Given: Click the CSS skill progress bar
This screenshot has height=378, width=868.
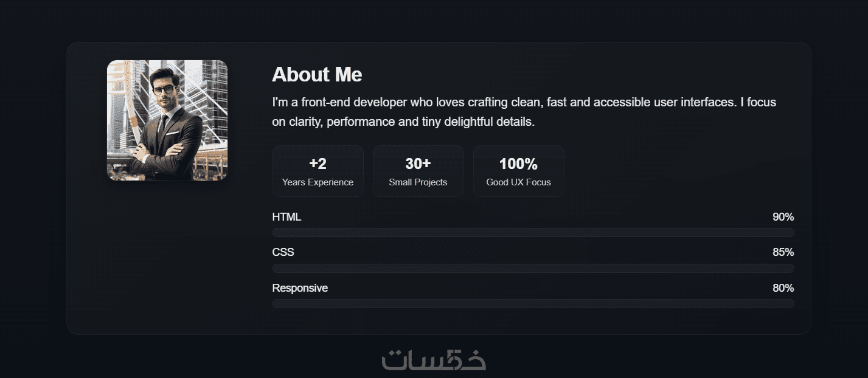Looking at the screenshot, I should pos(533,268).
